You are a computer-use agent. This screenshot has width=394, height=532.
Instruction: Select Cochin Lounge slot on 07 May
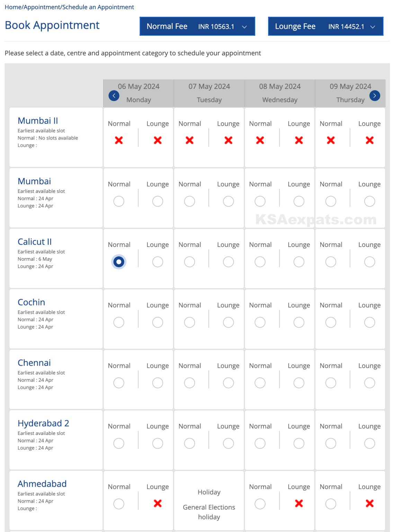tap(228, 322)
